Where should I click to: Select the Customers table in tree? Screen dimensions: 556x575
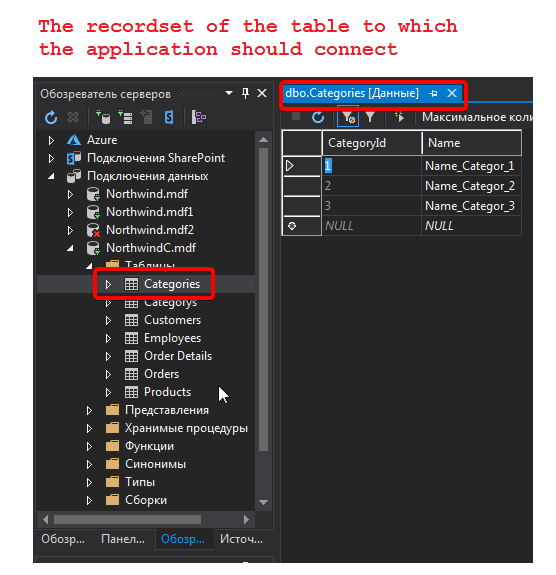[x=172, y=320]
